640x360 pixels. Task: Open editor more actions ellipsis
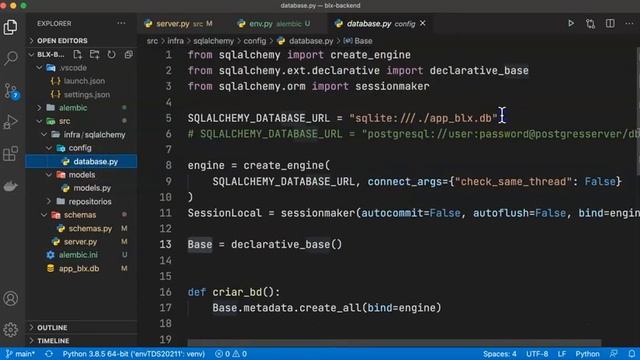tap(629, 24)
